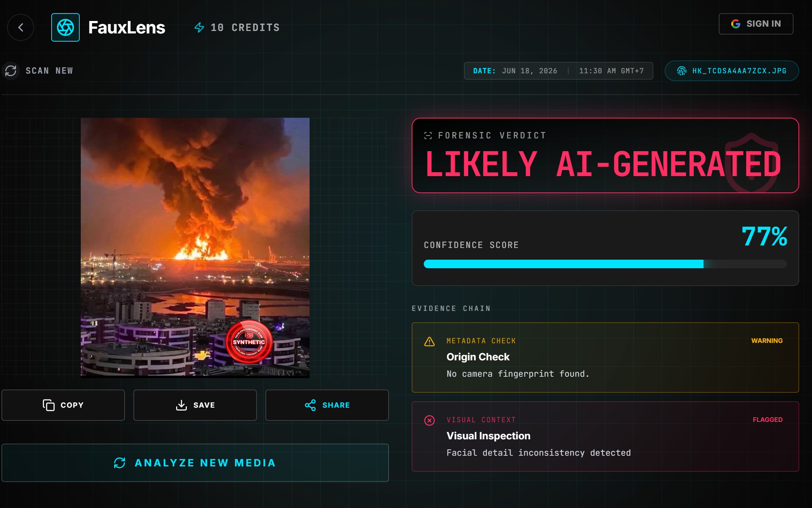Click the FORENSIC VERDICT heading

click(x=492, y=136)
